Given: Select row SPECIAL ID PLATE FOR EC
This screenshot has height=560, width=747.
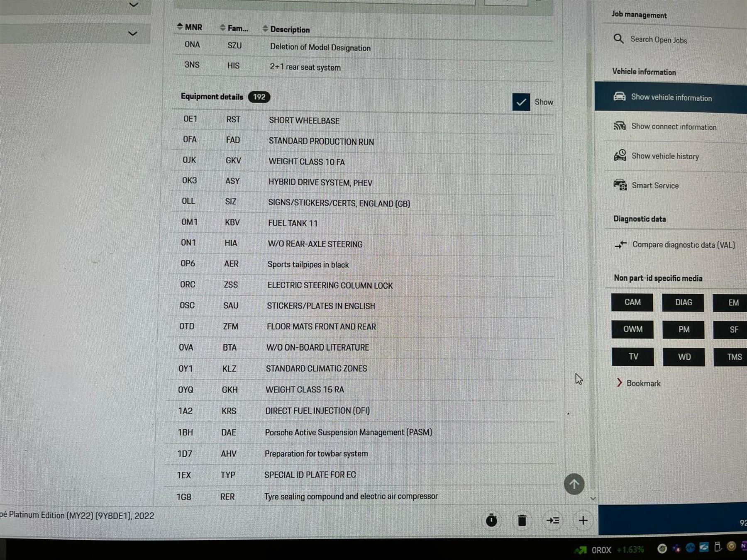Looking at the screenshot, I should [x=360, y=475].
